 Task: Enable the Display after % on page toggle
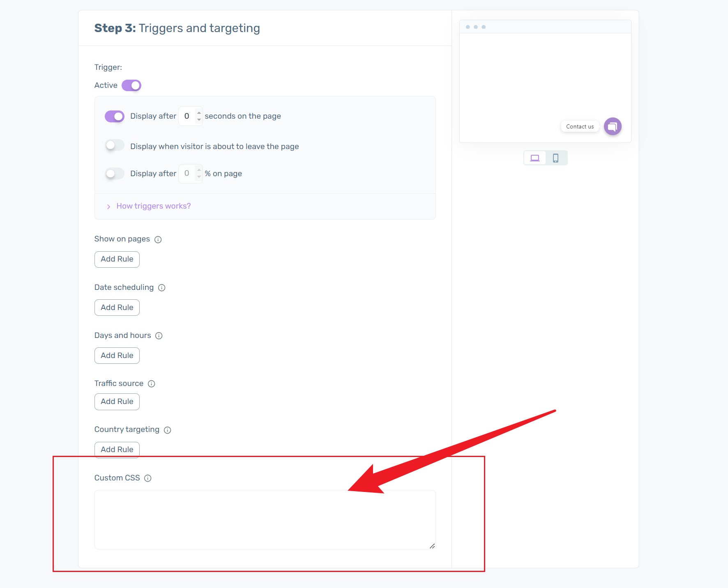click(x=115, y=174)
